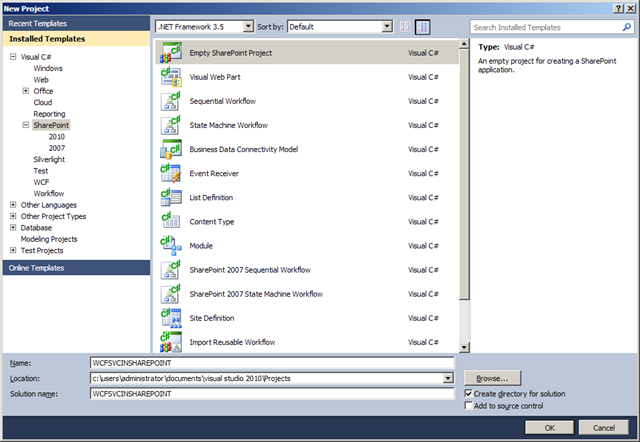The image size is (640, 442).
Task: Select the Workflow category in tree
Action: click(x=49, y=193)
